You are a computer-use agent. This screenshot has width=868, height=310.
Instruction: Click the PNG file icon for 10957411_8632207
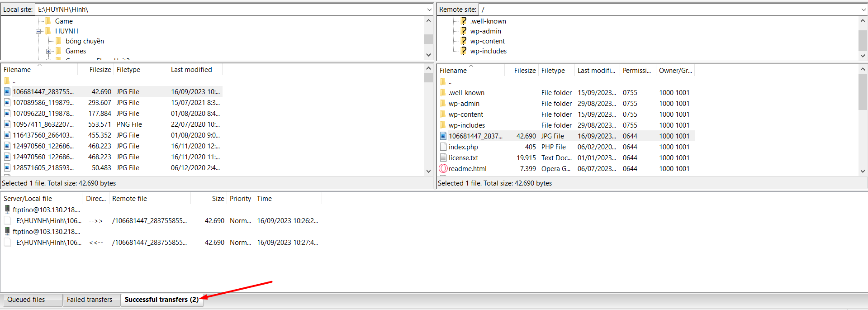coord(7,124)
